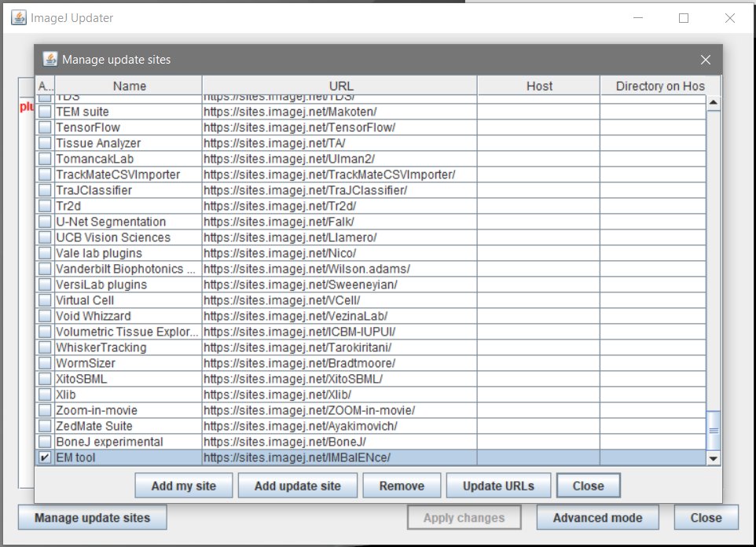Click the vertical scrollbar thumb
Viewport: 756px width, 547px height.
point(714,430)
